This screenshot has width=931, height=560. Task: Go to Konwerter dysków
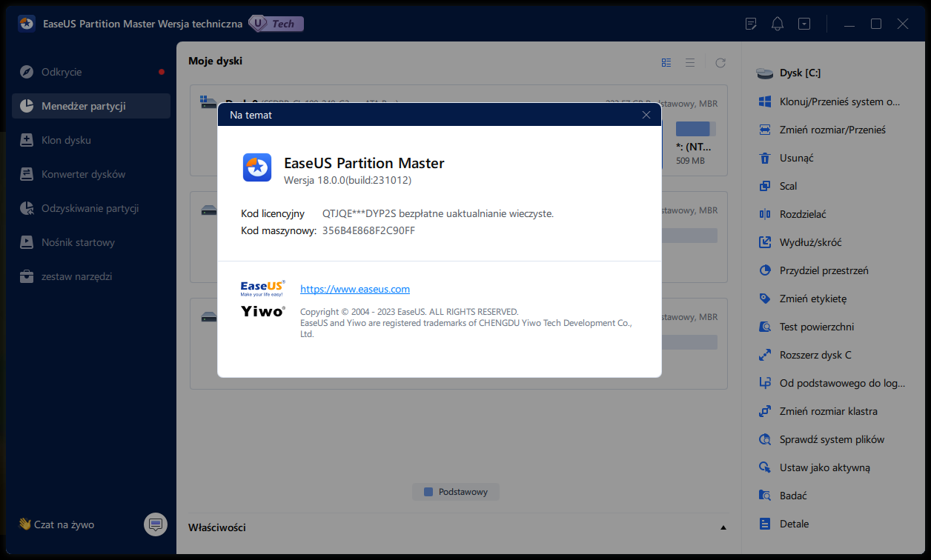91,174
